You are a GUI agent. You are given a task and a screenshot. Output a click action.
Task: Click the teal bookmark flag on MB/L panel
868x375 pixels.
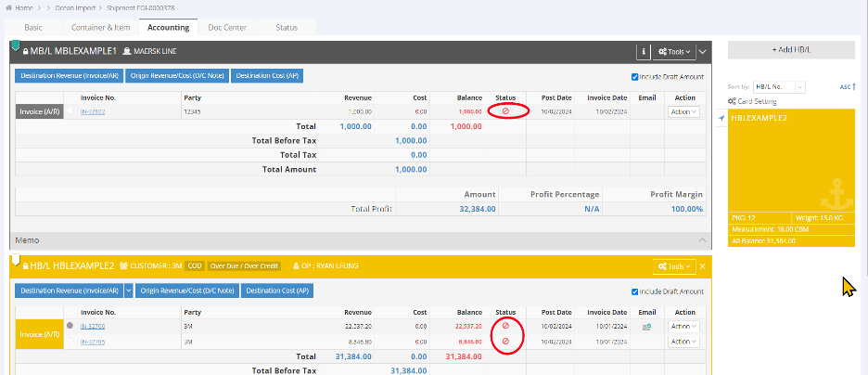tap(15, 43)
